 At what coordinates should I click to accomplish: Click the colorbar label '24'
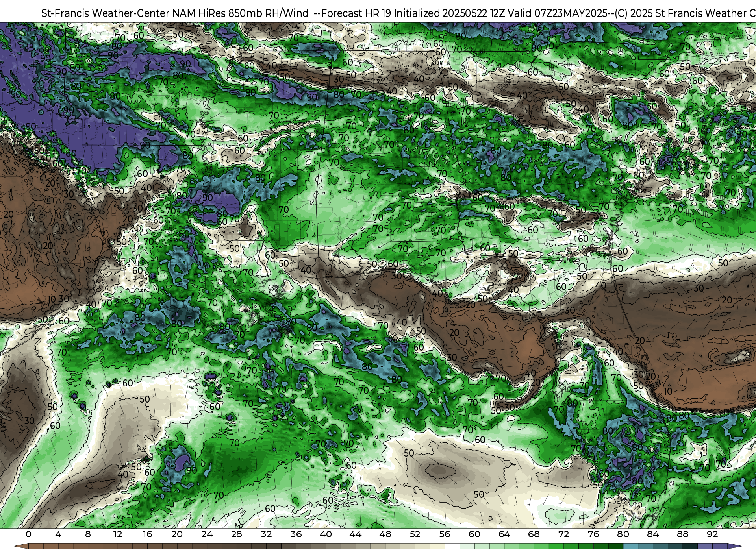(207, 534)
